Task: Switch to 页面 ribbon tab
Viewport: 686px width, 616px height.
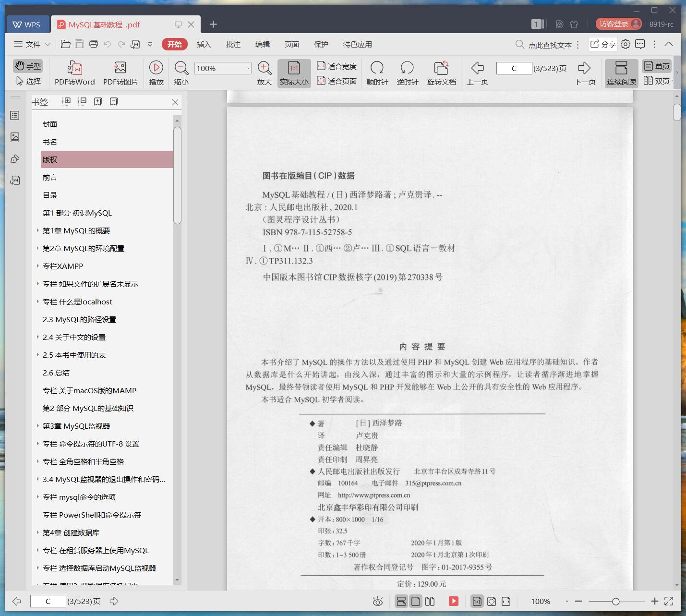Action: point(291,44)
